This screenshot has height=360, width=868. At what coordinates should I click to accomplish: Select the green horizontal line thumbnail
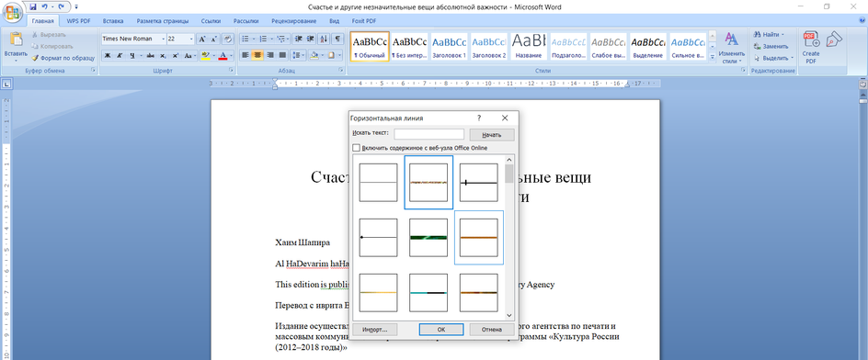(x=428, y=237)
